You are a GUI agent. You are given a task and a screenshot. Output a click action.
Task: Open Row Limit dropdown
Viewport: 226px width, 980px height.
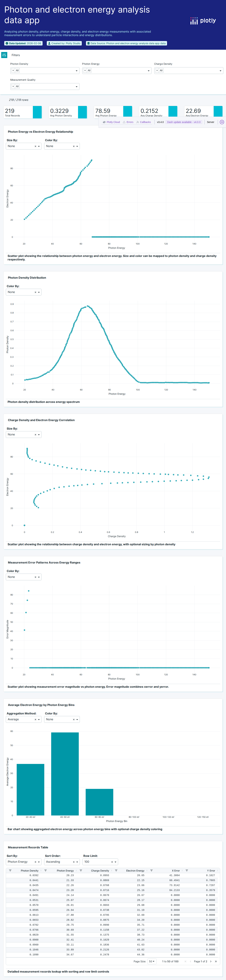(x=115, y=862)
